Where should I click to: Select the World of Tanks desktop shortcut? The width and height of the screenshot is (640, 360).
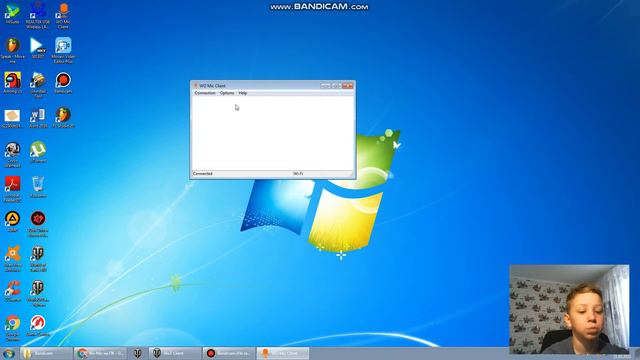coord(38,258)
